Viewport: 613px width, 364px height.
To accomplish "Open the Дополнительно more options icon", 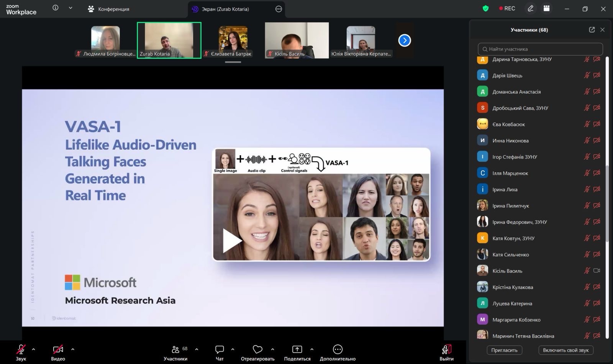I will [338, 349].
